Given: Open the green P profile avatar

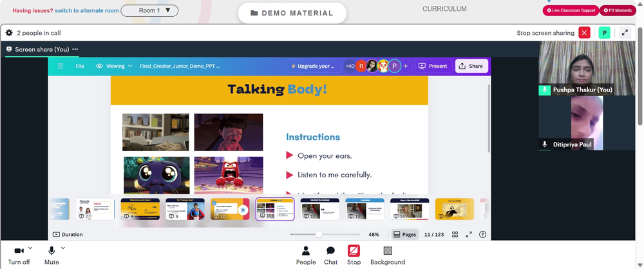Looking at the screenshot, I should tap(604, 33).
